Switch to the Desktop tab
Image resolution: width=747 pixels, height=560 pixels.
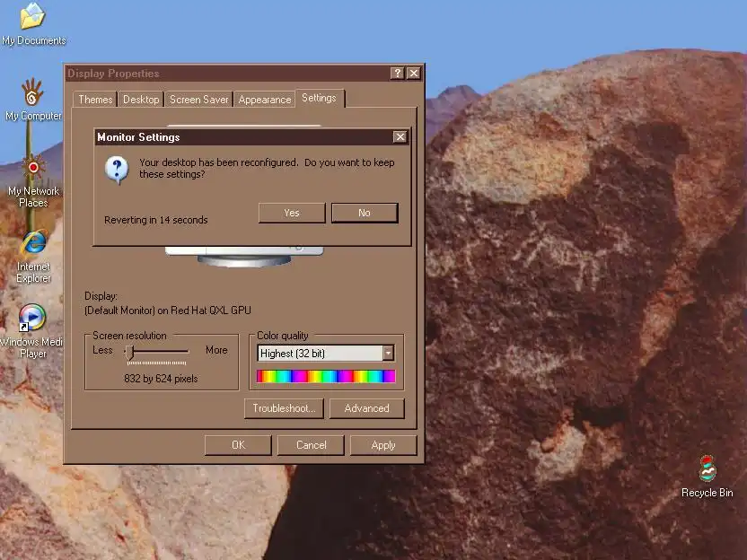(141, 100)
